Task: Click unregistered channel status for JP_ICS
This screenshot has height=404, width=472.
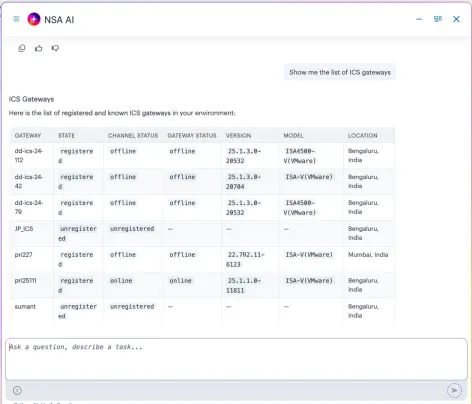Action: tap(132, 229)
